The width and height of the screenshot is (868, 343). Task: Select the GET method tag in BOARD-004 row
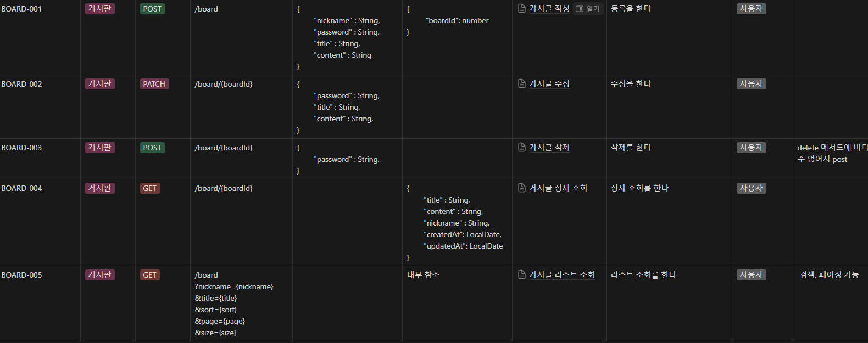click(x=149, y=188)
